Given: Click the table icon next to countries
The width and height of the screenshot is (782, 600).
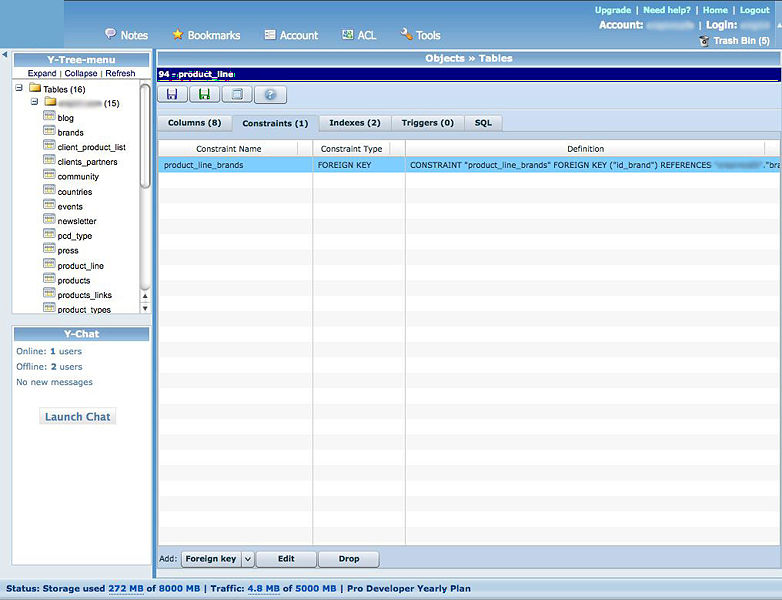Looking at the screenshot, I should (x=49, y=191).
